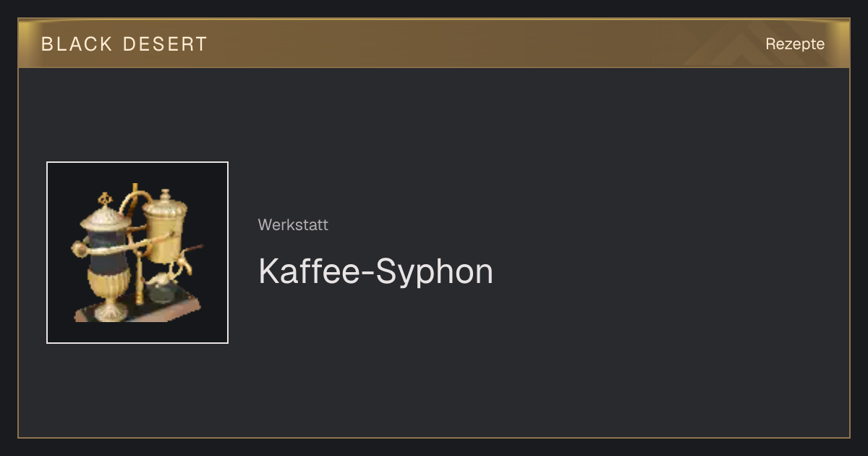Click the ornate finial on the urn lid
This screenshot has width=868, height=456.
[x=106, y=199]
